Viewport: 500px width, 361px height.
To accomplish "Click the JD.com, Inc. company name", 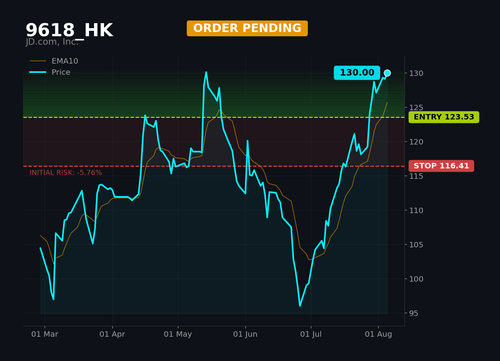I will coord(52,42).
